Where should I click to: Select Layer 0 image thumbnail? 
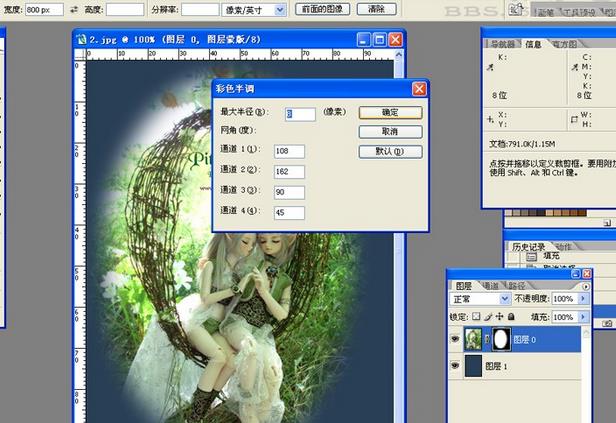coord(473,339)
